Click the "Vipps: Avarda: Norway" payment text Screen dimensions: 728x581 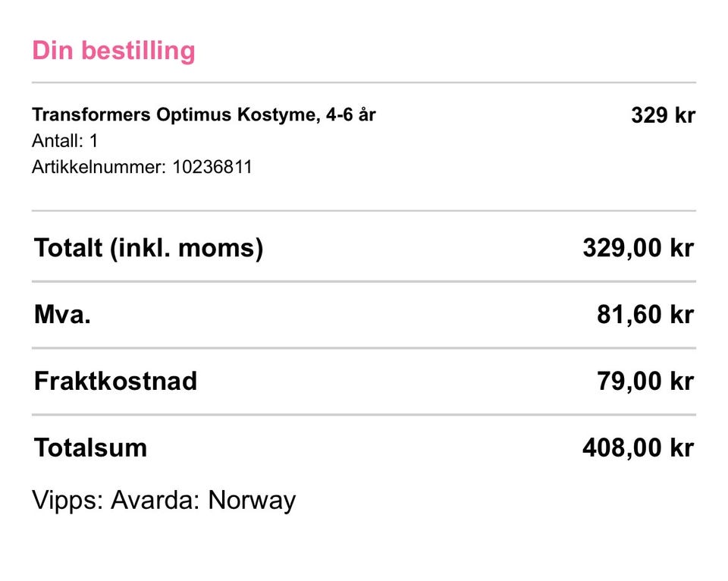[164, 501]
